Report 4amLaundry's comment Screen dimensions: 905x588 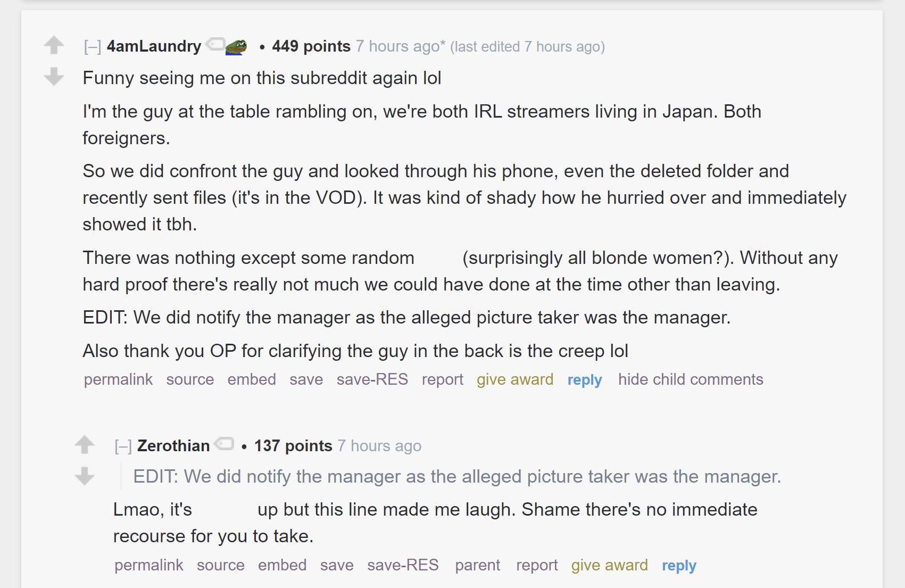tap(442, 379)
